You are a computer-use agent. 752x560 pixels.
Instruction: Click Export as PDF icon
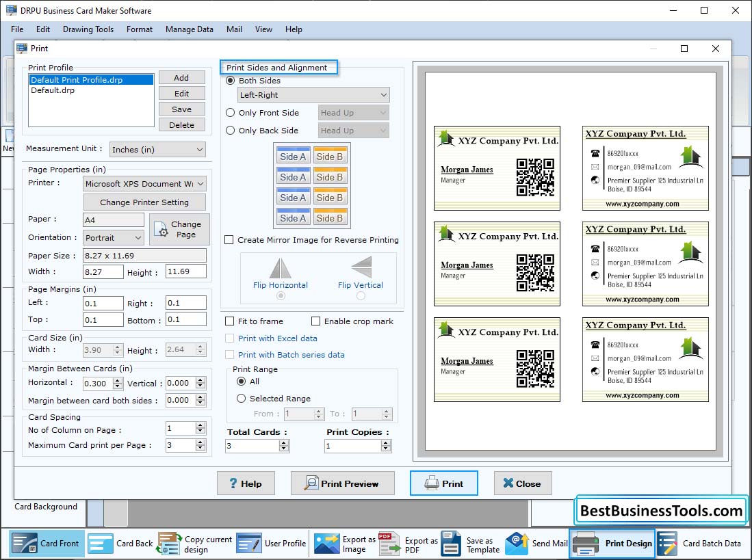(389, 544)
